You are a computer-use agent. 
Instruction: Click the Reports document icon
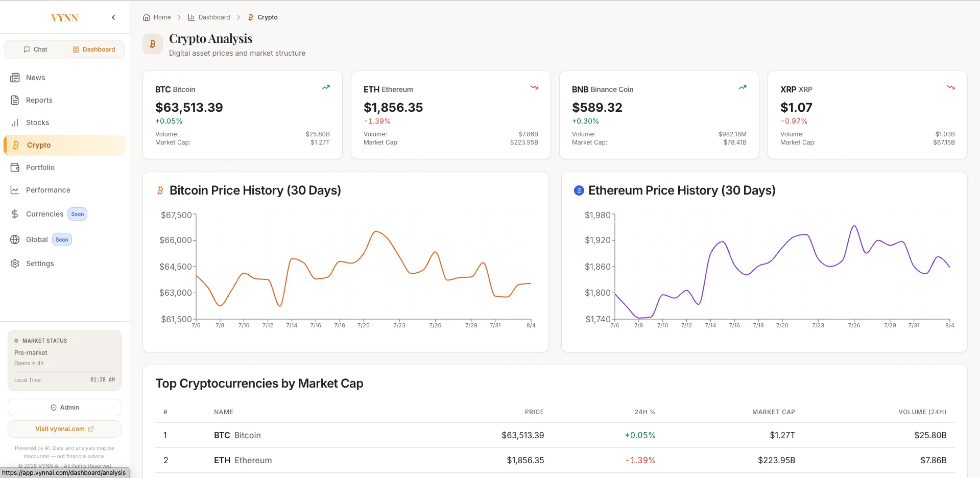point(15,100)
